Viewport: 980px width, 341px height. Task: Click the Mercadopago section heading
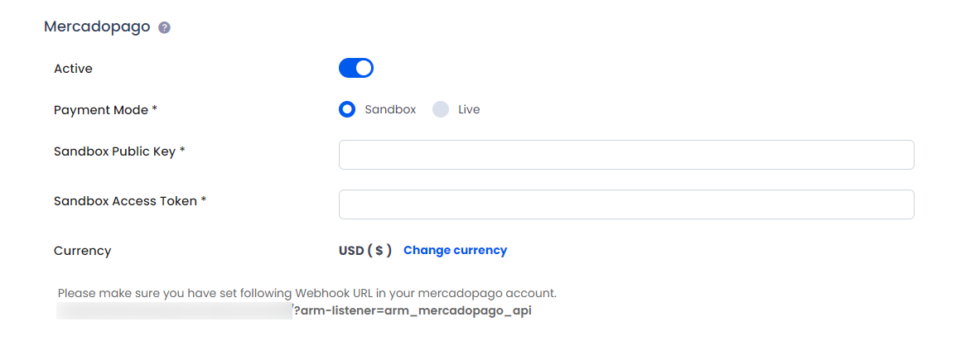97,26
